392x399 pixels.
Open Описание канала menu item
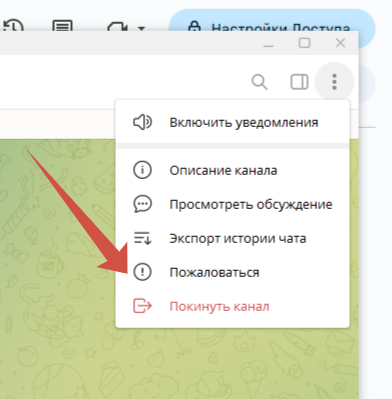click(x=232, y=170)
